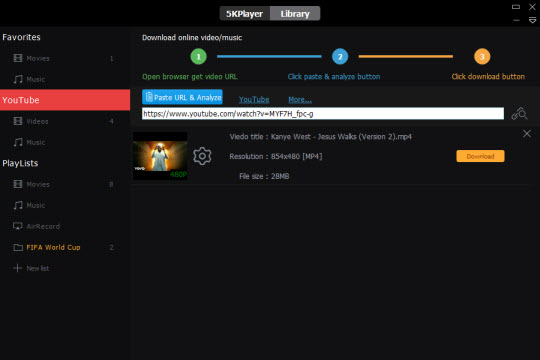Click 'Download online video/music' heading

coord(192,38)
